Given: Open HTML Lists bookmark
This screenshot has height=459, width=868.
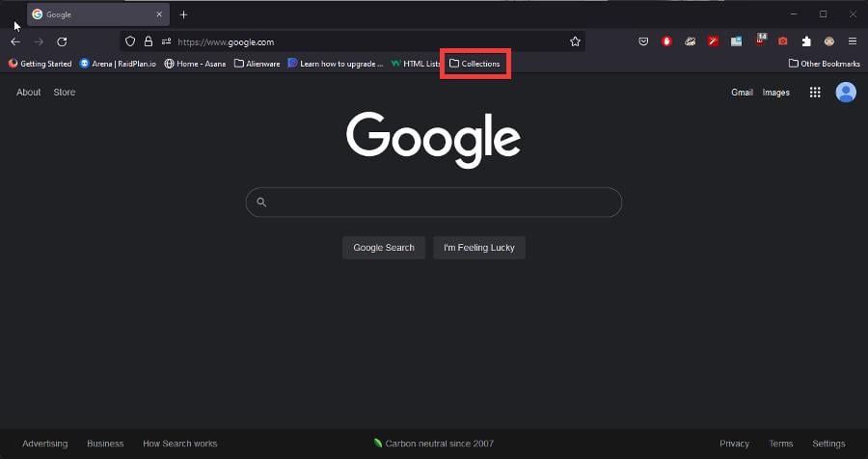Looking at the screenshot, I should tap(416, 64).
